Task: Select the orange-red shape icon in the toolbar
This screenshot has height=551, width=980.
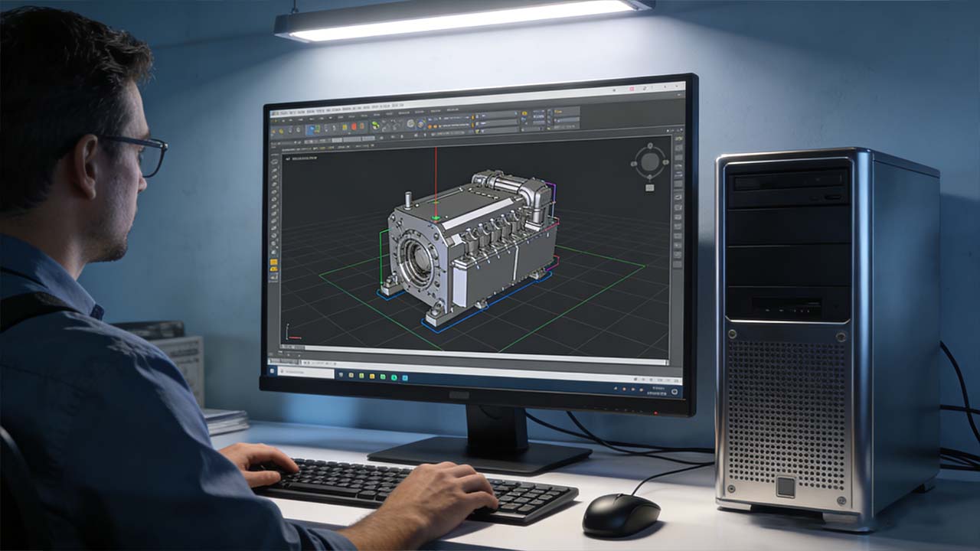Action: click(x=354, y=124)
